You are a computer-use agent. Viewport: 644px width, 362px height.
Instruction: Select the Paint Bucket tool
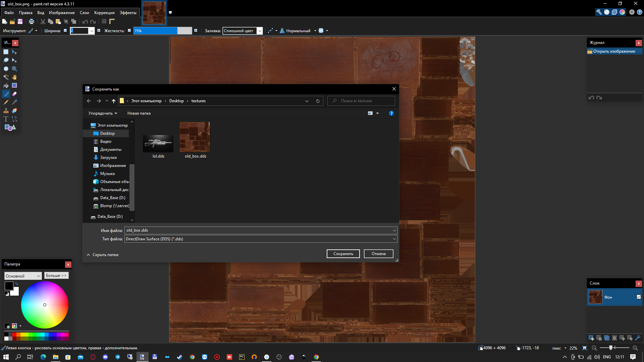6,85
